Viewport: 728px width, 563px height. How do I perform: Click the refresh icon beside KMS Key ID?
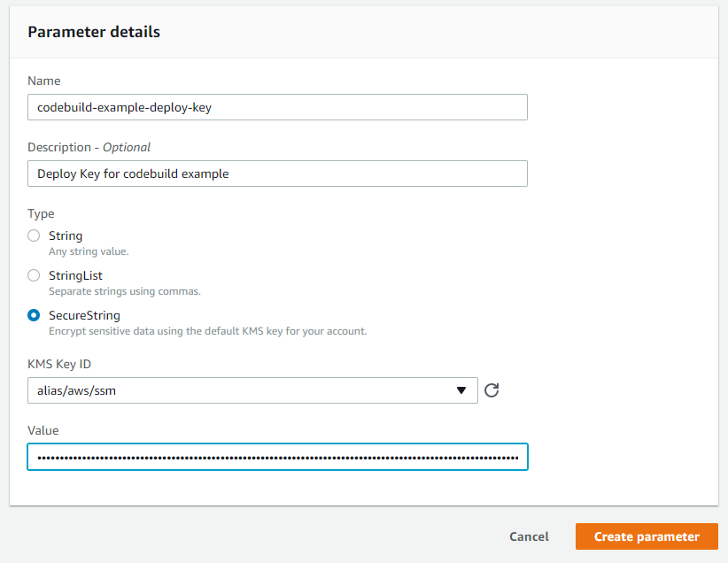pyautogui.click(x=492, y=390)
